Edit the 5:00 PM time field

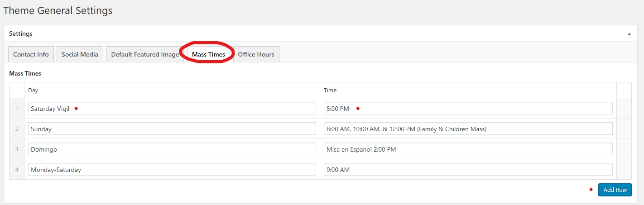[468, 109]
